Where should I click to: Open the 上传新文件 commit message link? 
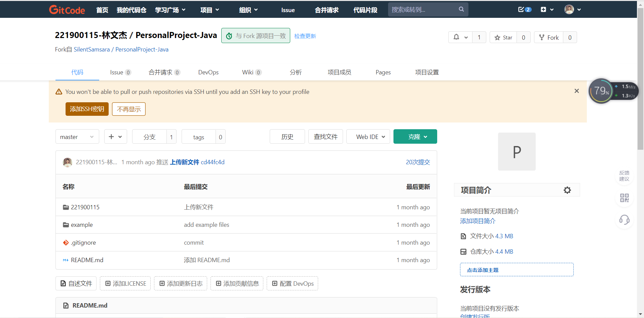[184, 162]
